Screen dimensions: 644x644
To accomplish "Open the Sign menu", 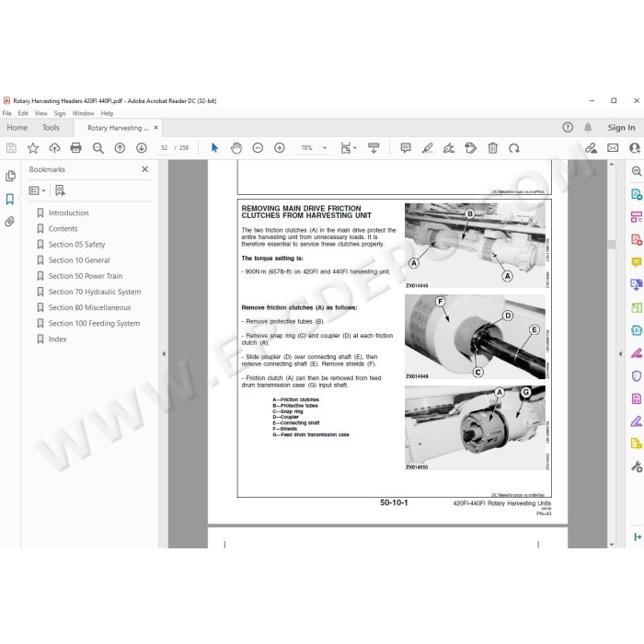I will (60, 113).
